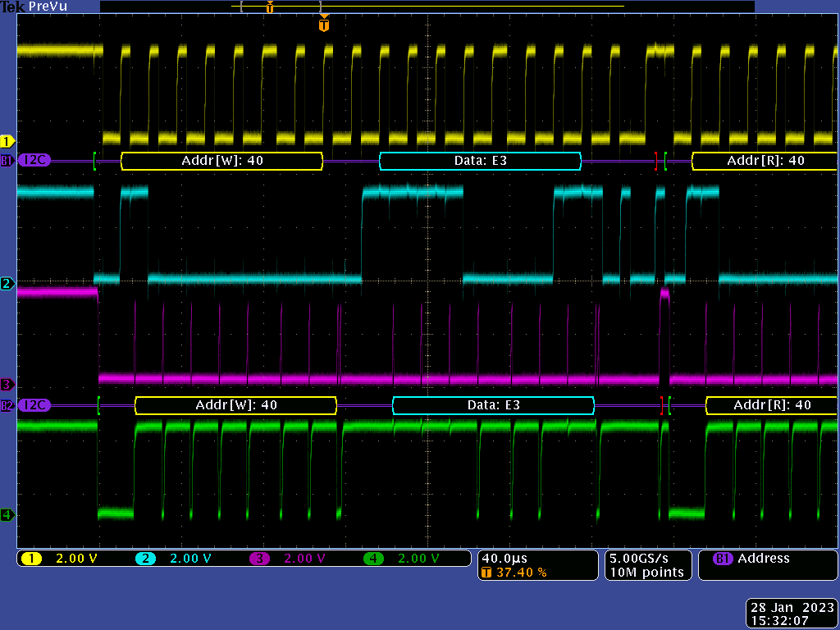Click the channel 1 ground marker
The width and height of the screenshot is (840, 630).
7,141
